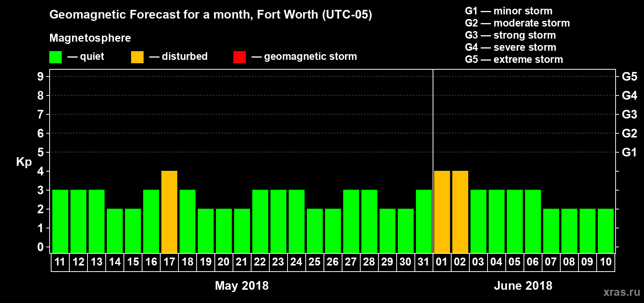The image size is (644, 303).
Task: Click the Kp axis value 5
Action: coord(41,152)
